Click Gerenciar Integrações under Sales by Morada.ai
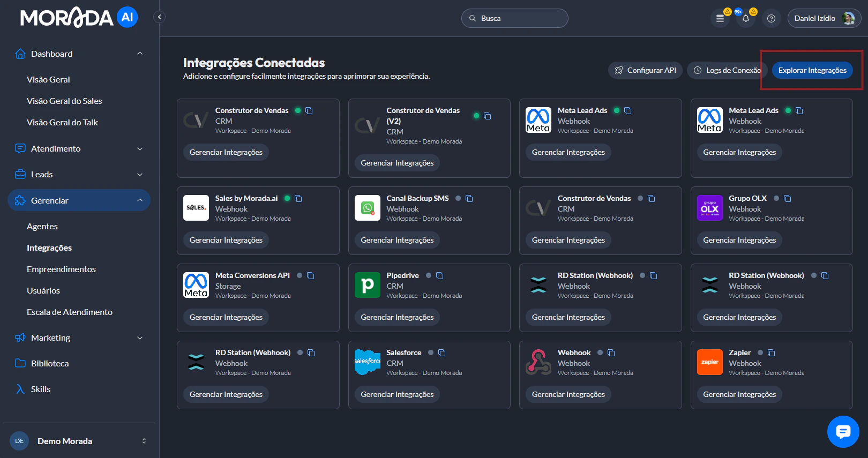This screenshot has width=868, height=458. point(226,240)
